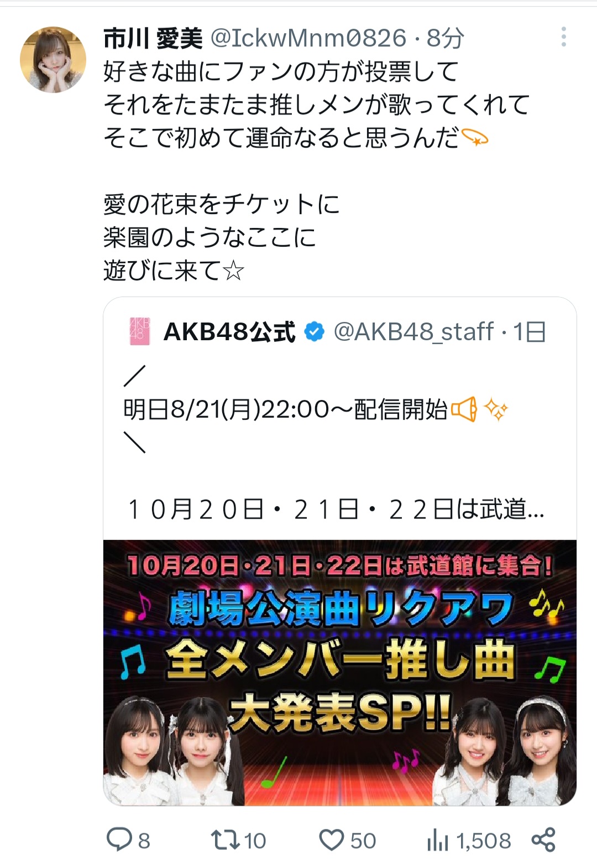This screenshot has height=868, width=597.
Task: Tap the AKB48公式 account name
Action: tap(229, 332)
